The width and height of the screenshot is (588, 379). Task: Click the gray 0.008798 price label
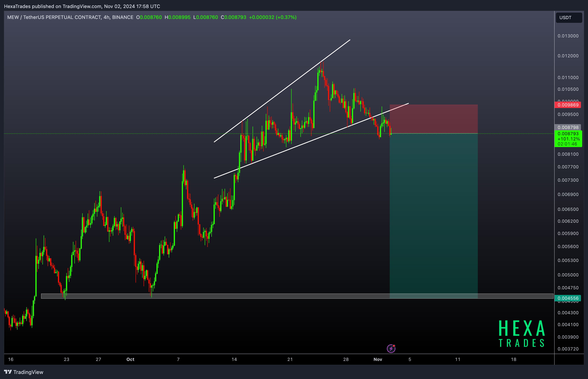(x=568, y=127)
